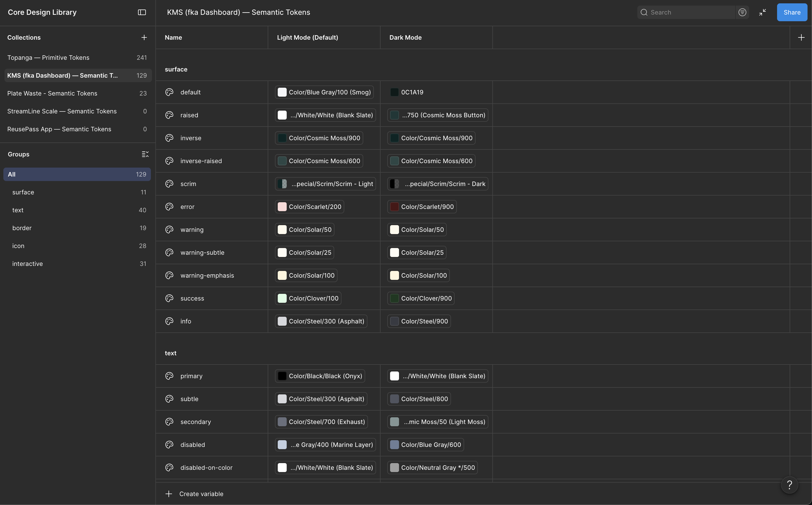Click palette icon for success row
The width and height of the screenshot is (812, 505).
[169, 298]
